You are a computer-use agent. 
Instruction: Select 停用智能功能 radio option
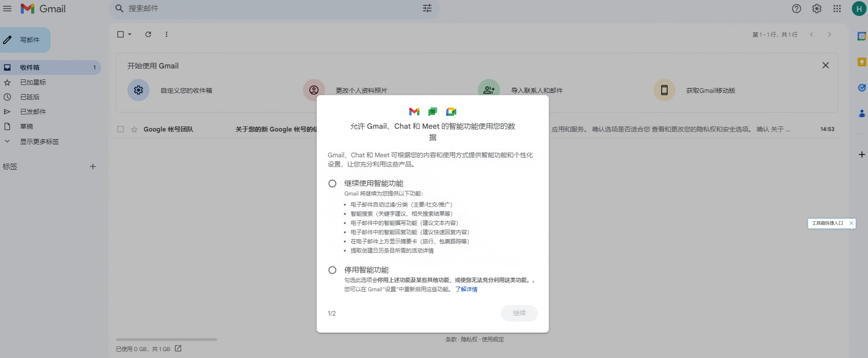point(332,270)
